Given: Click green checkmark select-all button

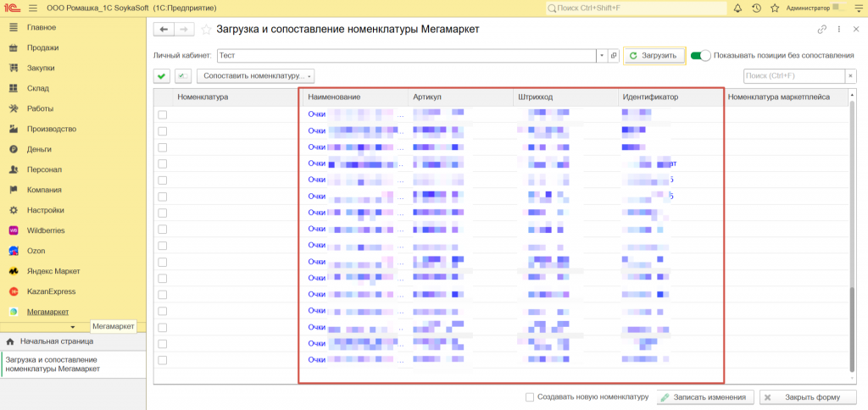Looking at the screenshot, I should 162,76.
